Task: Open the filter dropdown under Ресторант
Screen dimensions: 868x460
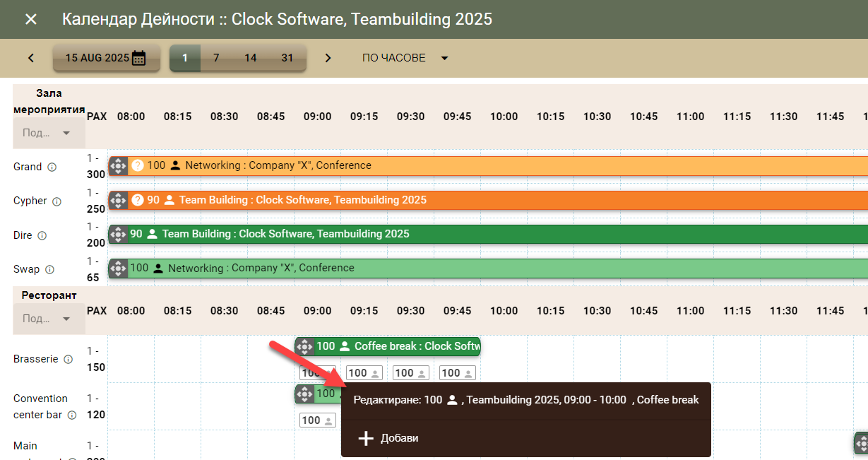Action: coord(48,319)
